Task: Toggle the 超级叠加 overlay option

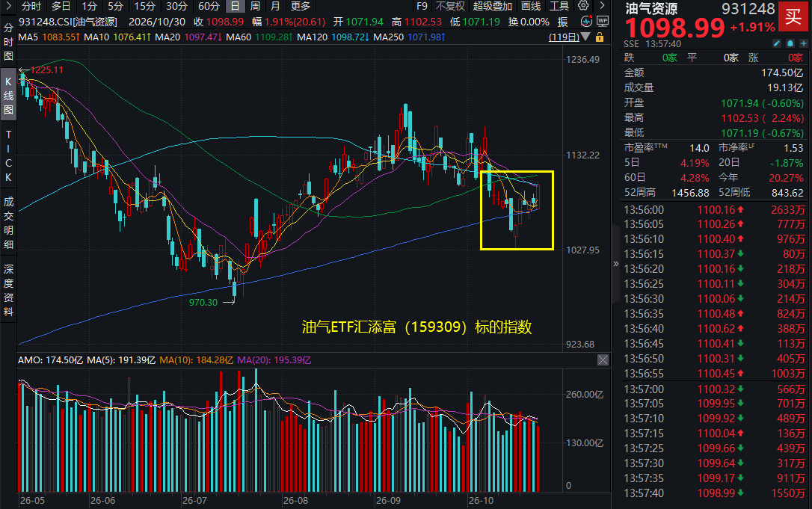Action: [x=493, y=6]
